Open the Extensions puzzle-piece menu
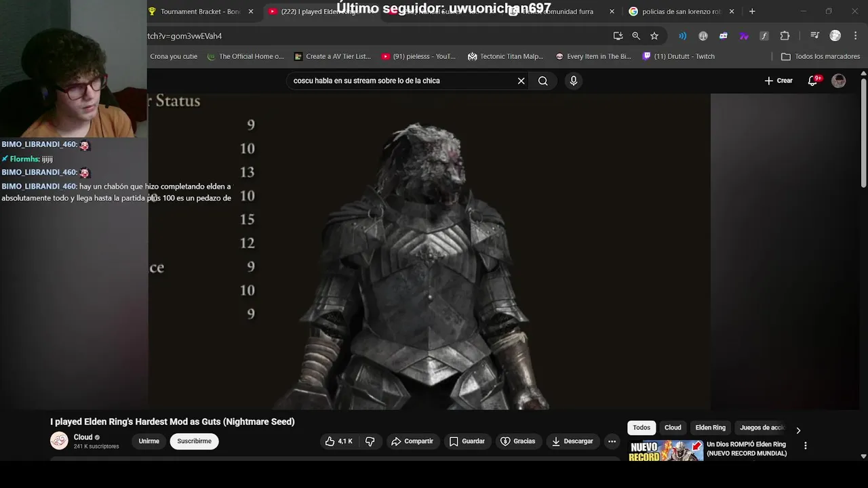The width and height of the screenshot is (868, 488). pos(785,36)
